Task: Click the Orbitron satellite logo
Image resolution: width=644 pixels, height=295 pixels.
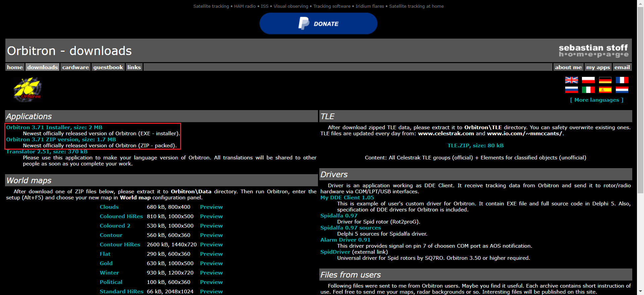Action: (x=28, y=90)
